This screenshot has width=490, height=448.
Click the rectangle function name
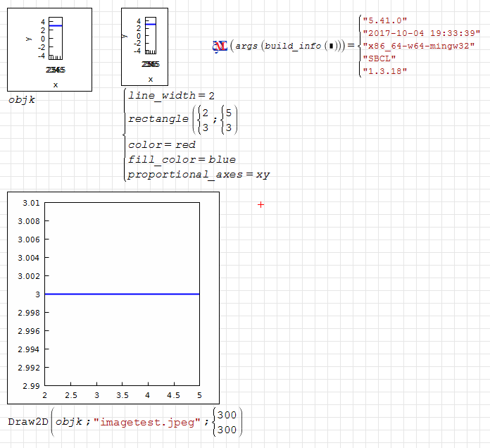pyautogui.click(x=158, y=118)
